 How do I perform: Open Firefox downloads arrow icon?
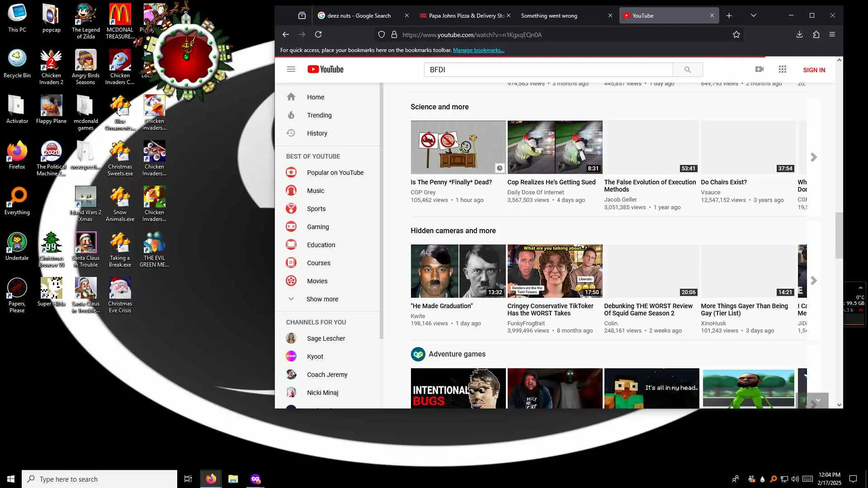[799, 34]
